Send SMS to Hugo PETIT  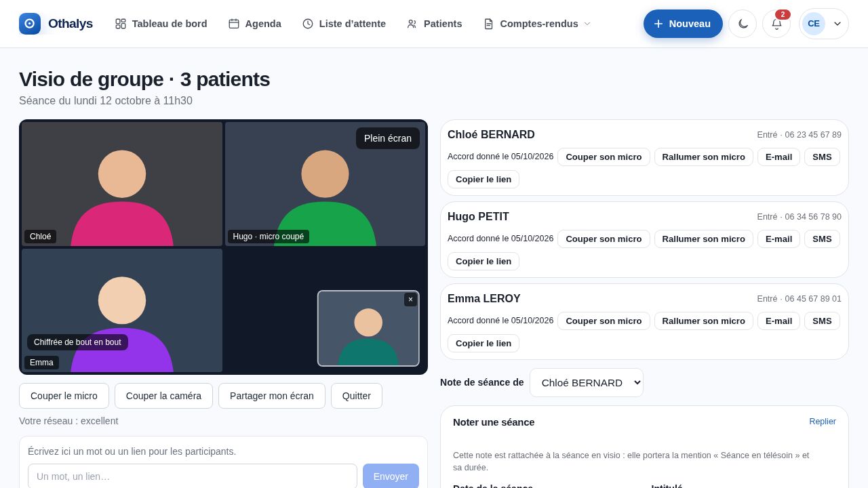coord(822,239)
